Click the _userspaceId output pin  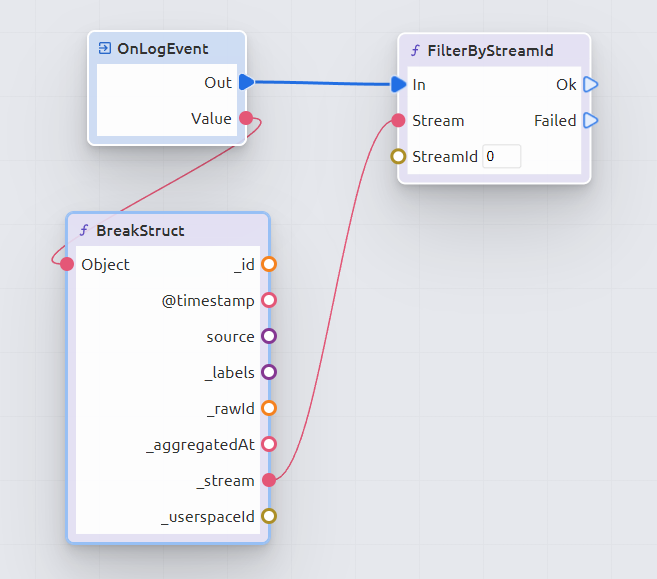(268, 517)
